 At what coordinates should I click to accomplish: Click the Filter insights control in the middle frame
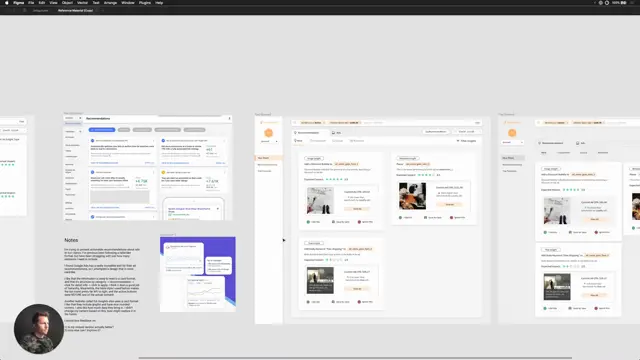(466, 141)
